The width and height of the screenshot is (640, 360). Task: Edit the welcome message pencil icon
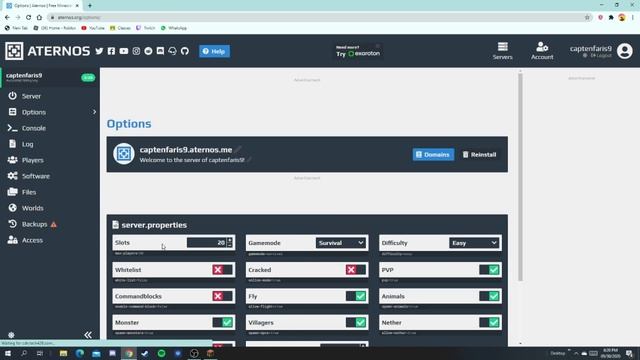(249, 160)
